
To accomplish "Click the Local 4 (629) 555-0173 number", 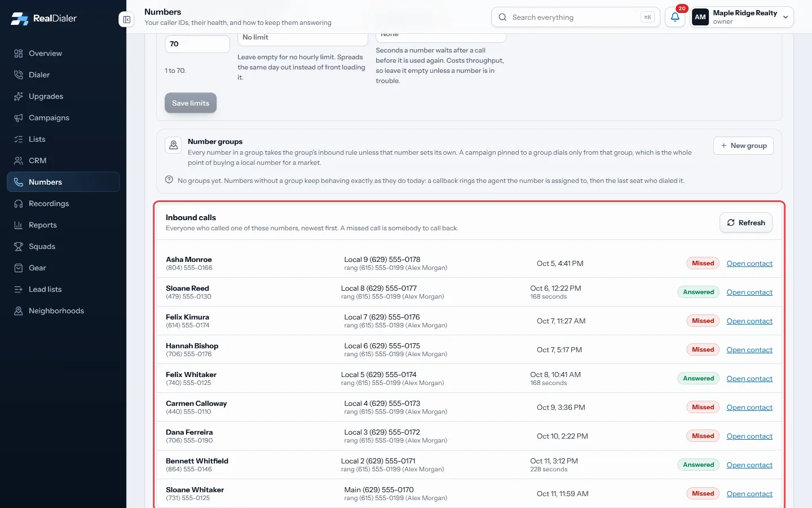I will 382,404.
